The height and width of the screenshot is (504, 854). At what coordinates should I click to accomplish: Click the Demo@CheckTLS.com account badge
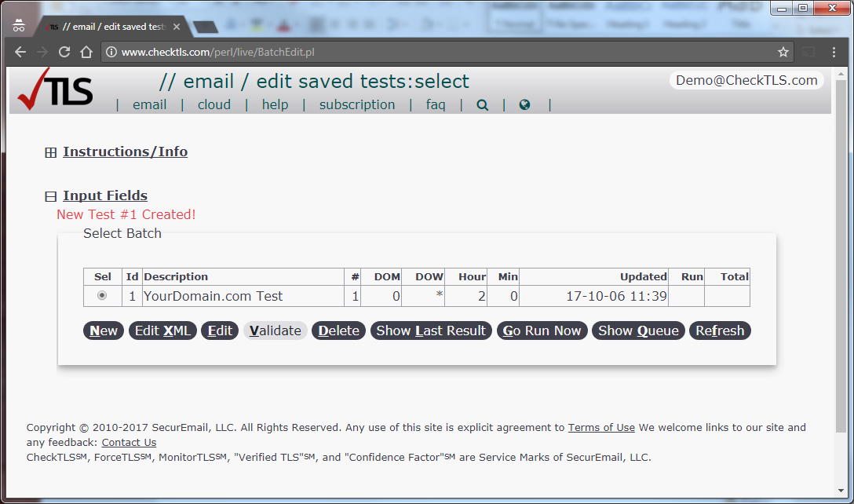[x=746, y=80]
